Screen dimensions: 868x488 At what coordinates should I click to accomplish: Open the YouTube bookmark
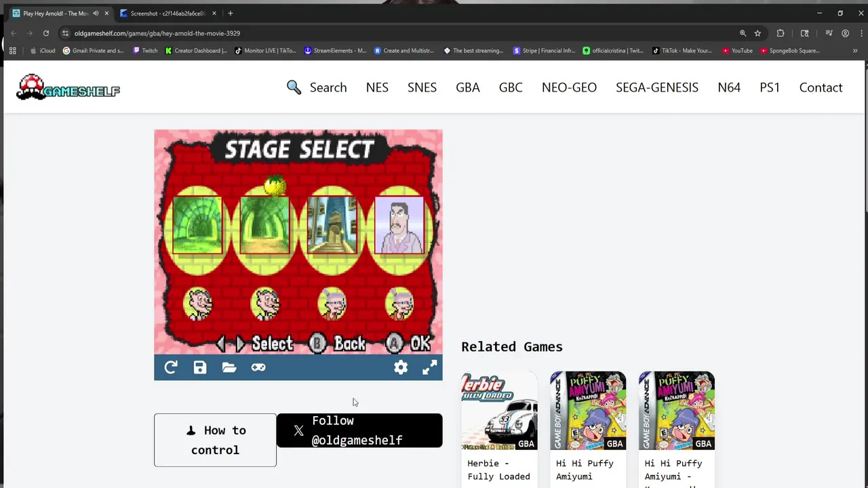(x=737, y=51)
